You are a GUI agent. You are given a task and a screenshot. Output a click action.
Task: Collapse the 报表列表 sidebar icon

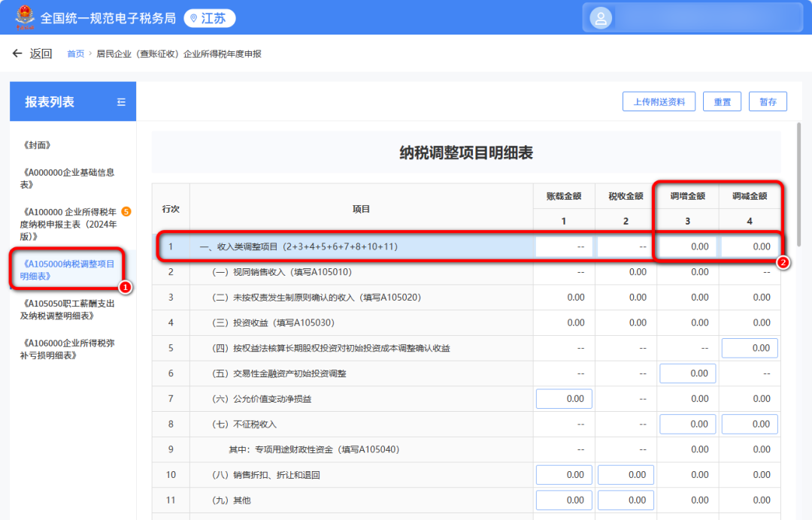click(x=121, y=102)
